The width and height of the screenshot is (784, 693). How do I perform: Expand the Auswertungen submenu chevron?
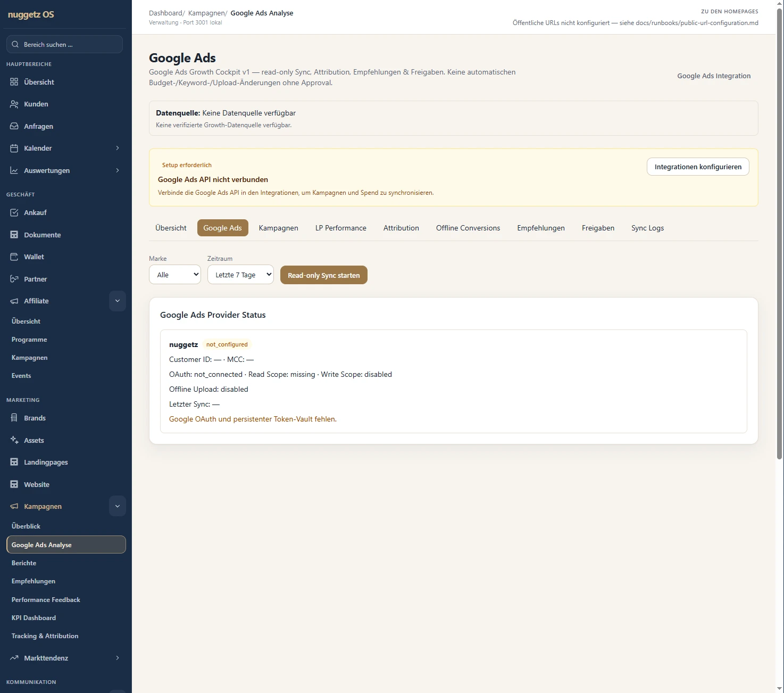tap(118, 170)
